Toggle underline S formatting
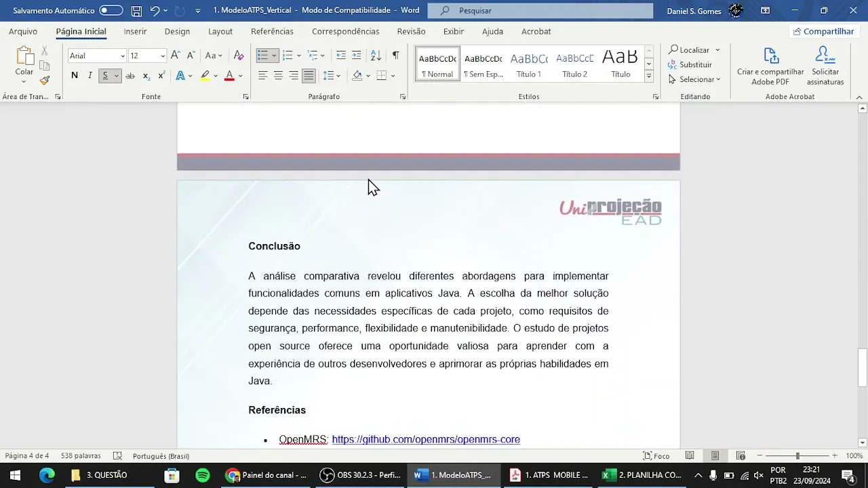 [105, 76]
